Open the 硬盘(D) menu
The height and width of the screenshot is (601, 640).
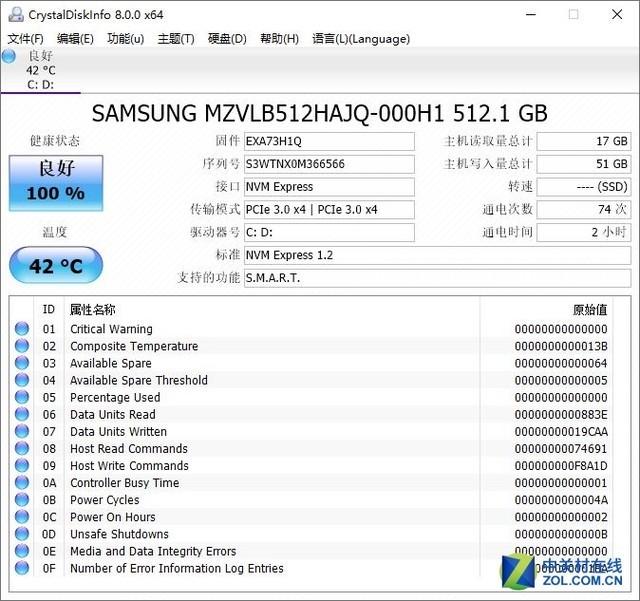click(x=227, y=39)
